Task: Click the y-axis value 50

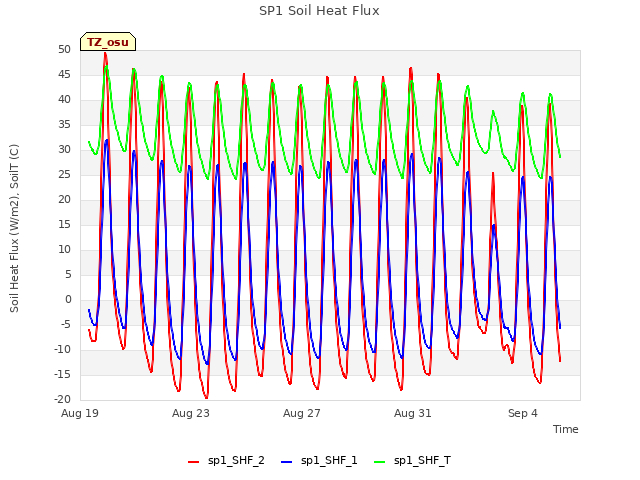Action: point(64,49)
